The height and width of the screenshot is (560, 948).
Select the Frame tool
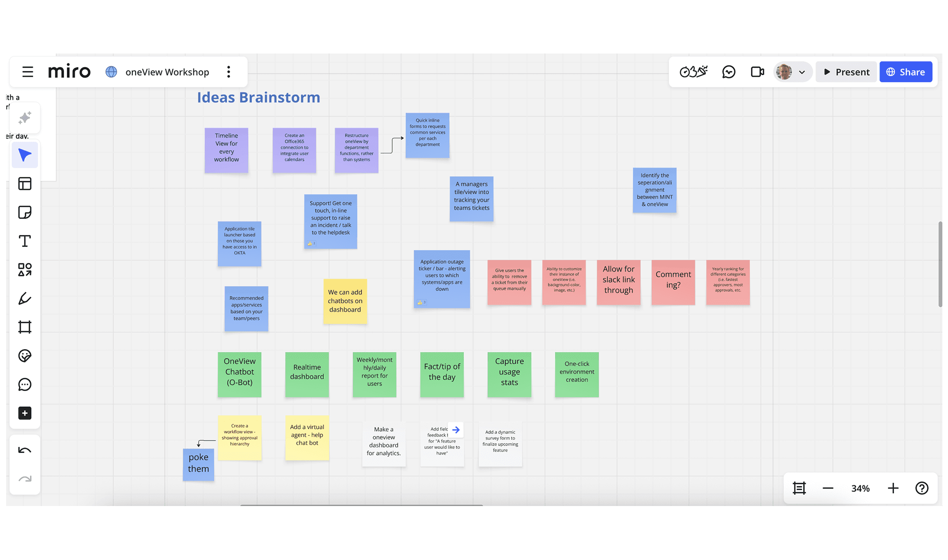(25, 327)
